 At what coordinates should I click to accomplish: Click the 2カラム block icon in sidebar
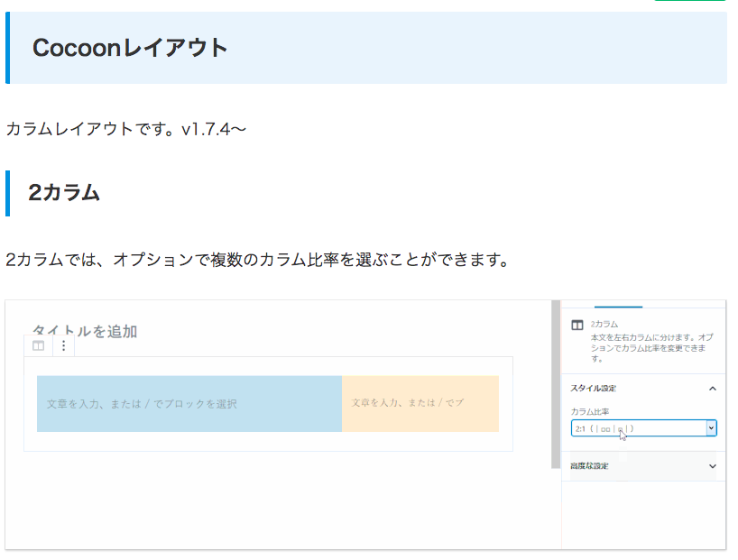pos(577,326)
